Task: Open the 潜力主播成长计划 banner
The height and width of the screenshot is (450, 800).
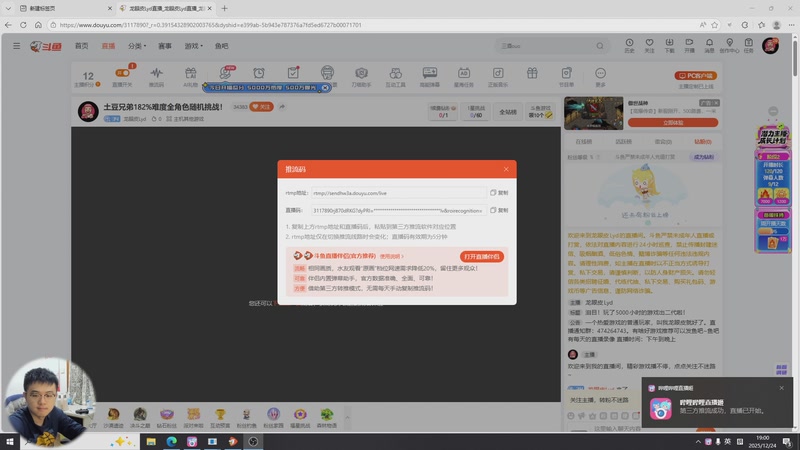Action: [x=773, y=136]
